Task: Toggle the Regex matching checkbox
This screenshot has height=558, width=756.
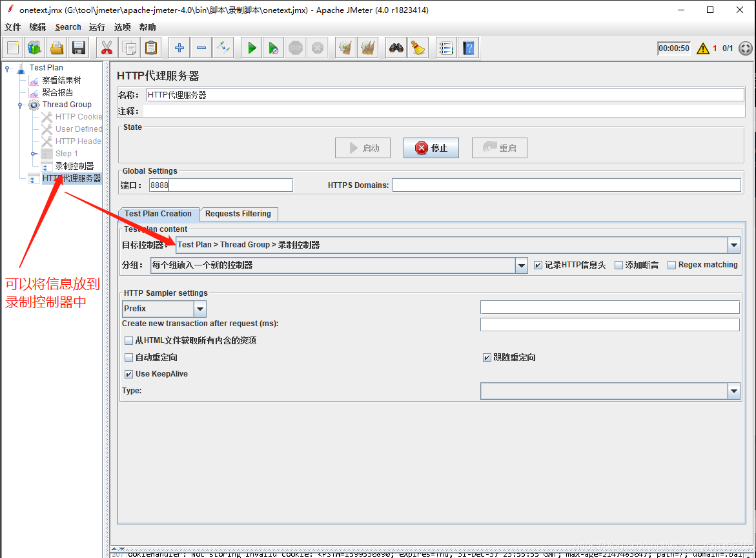Action: click(x=671, y=265)
